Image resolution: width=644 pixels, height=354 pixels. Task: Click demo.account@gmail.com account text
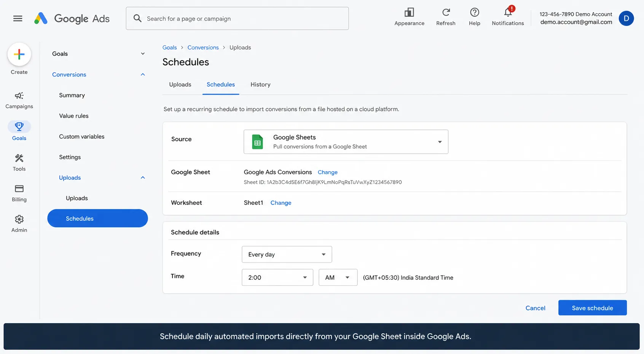click(576, 22)
